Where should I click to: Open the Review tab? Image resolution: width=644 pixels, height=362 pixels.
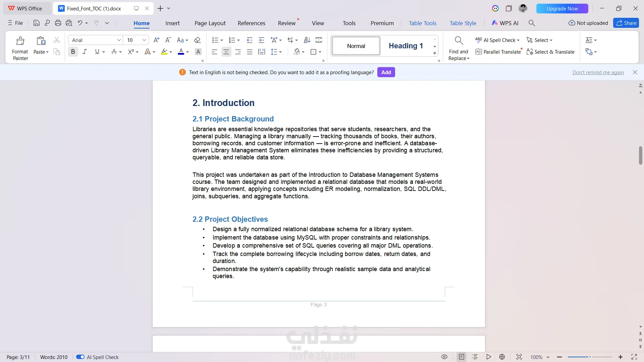(287, 23)
